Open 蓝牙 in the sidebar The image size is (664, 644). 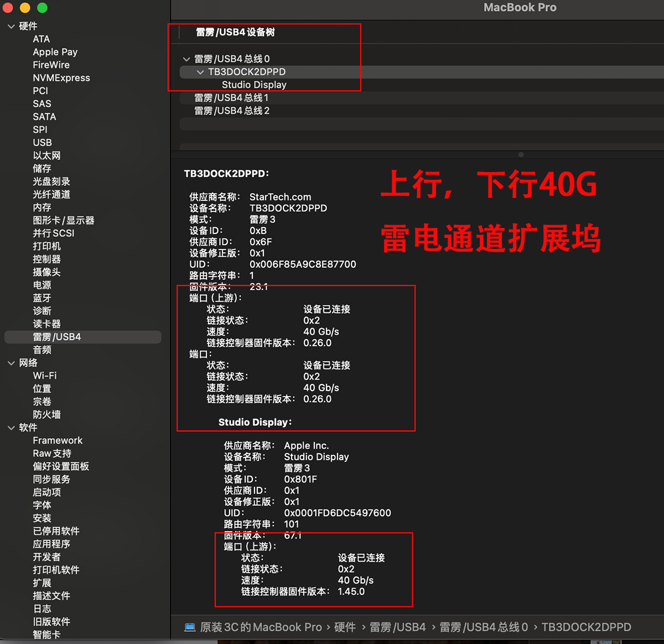pos(42,298)
